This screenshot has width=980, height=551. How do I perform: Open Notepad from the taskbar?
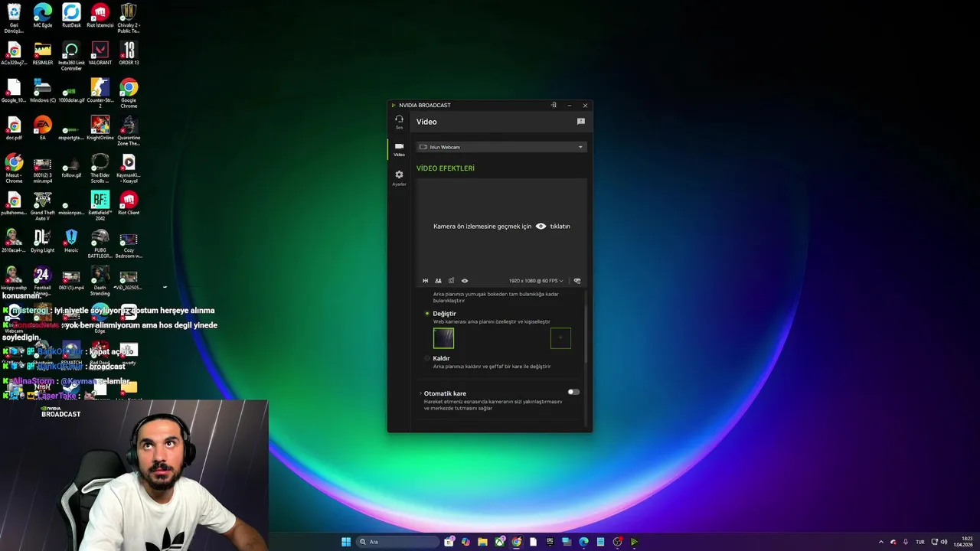click(600, 542)
